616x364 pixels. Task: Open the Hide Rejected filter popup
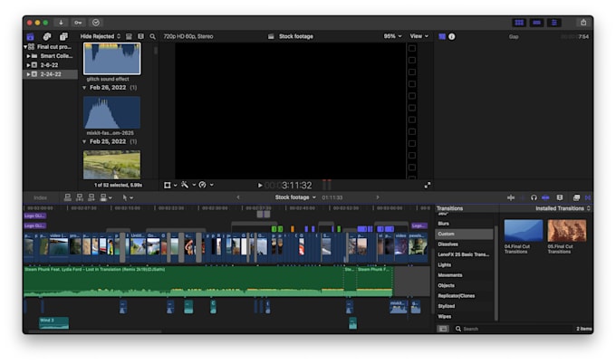click(101, 36)
